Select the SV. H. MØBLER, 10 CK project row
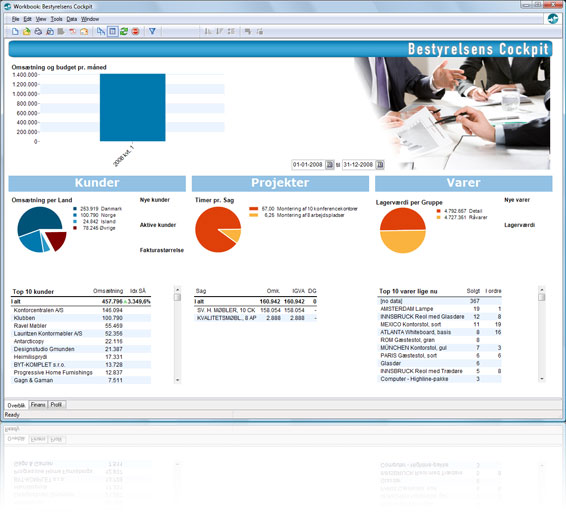This screenshot has height=513, width=566. tap(256, 310)
